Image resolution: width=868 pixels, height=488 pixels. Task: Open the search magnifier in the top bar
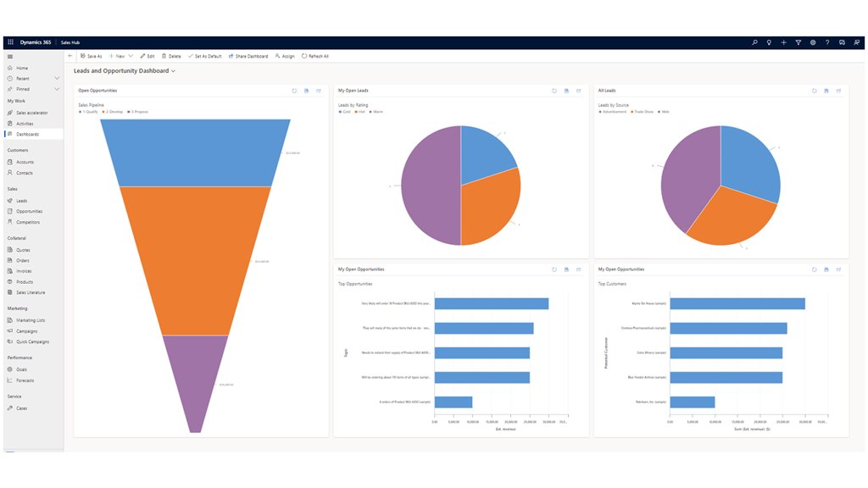click(754, 42)
